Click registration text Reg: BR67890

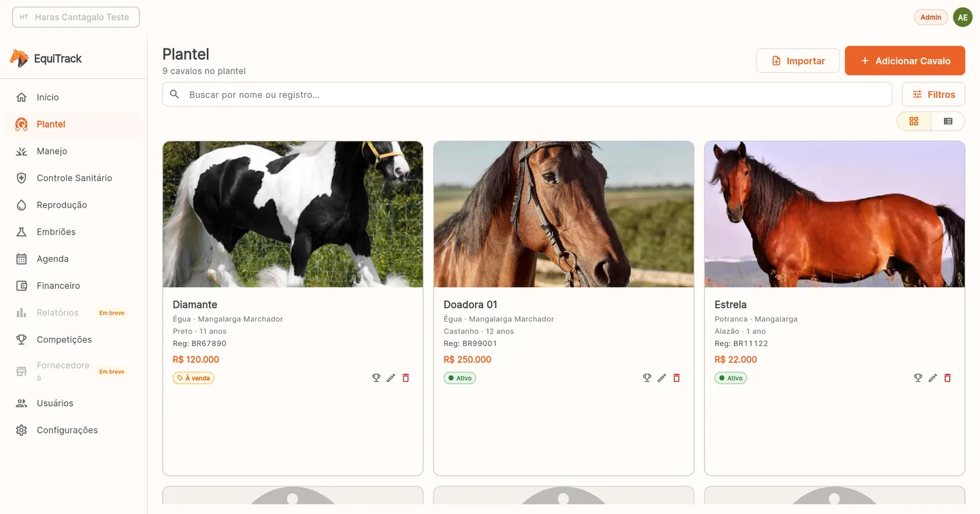199,343
